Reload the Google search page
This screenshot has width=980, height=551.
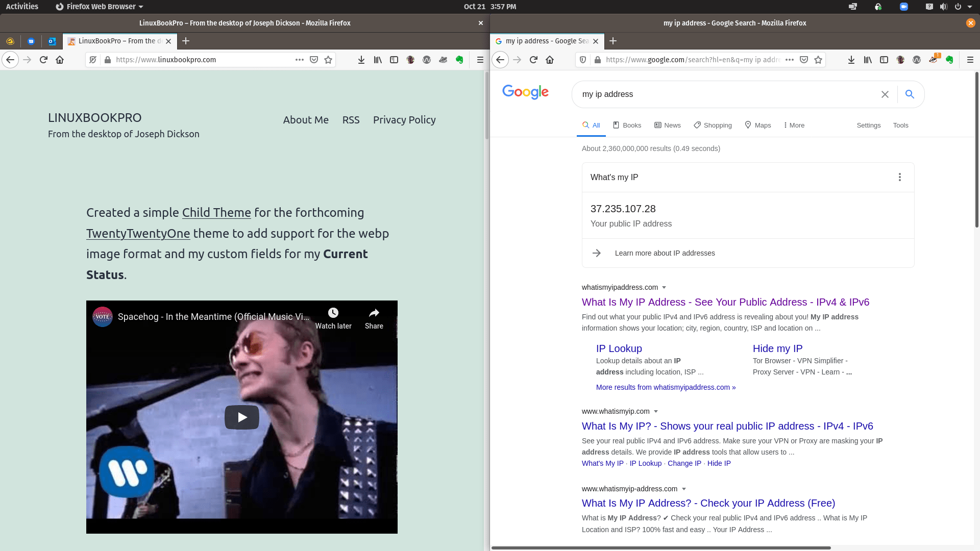pos(533,60)
